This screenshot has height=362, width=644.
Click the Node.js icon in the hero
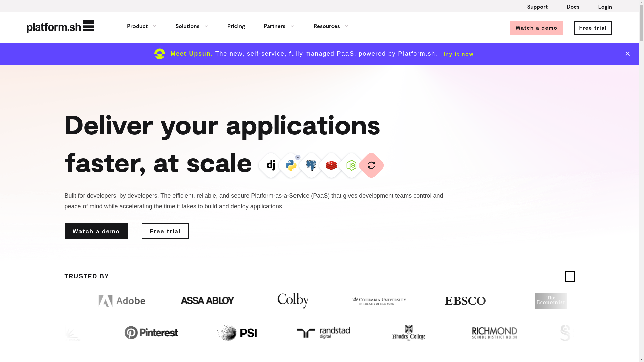(x=352, y=165)
